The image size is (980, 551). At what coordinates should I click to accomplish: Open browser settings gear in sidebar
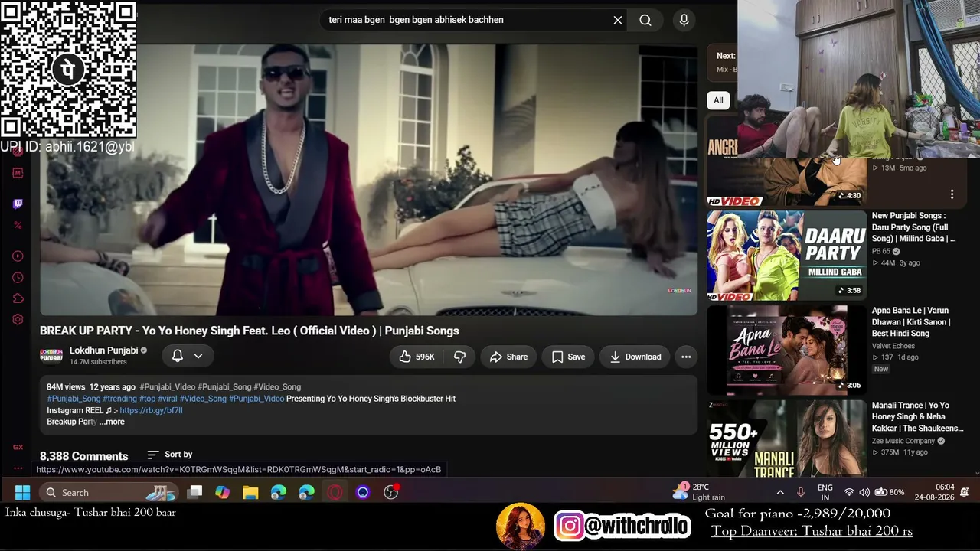[18, 320]
